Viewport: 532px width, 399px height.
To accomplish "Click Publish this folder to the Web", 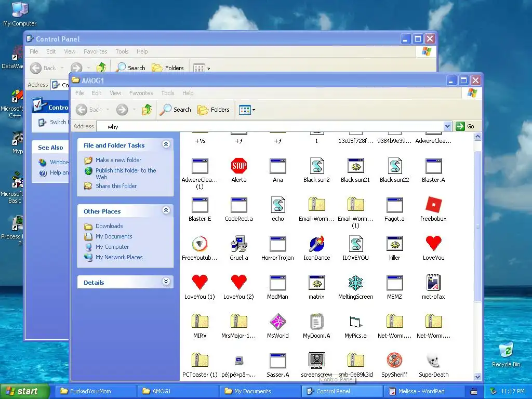I will pos(126,174).
